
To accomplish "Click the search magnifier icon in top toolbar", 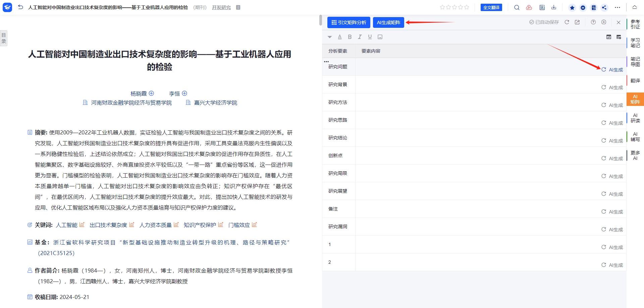I will [x=517, y=7].
